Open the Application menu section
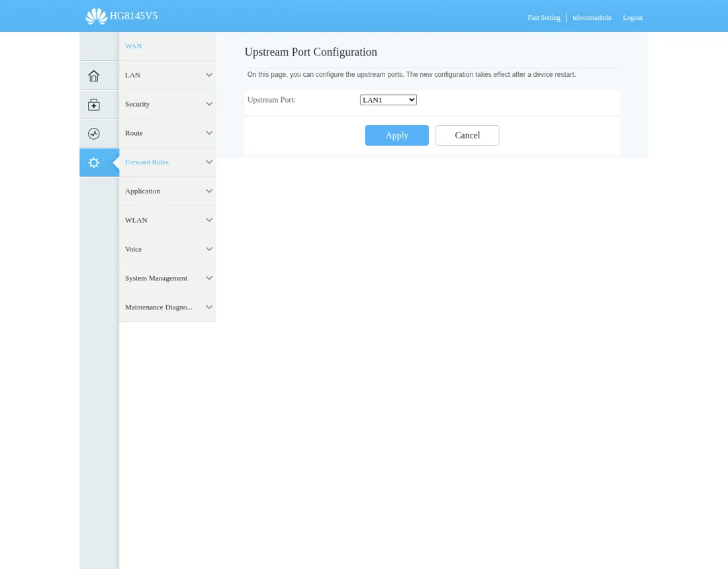The width and height of the screenshot is (728, 569). pyautogui.click(x=167, y=191)
